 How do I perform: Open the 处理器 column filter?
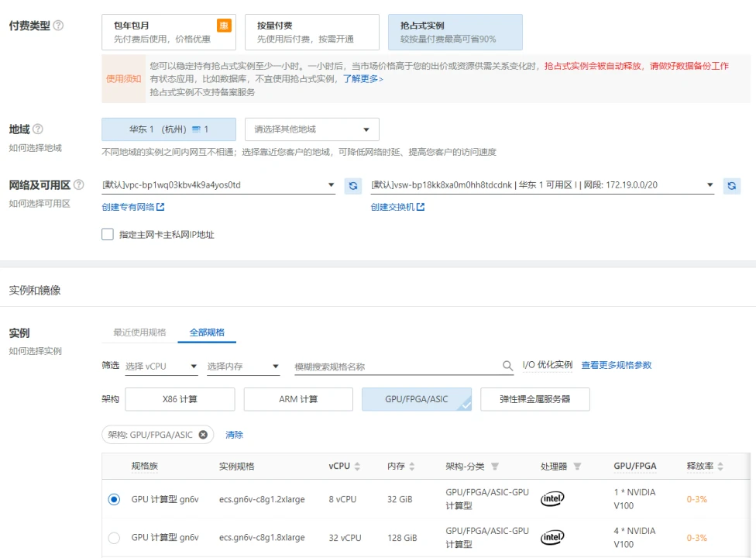[577, 467]
